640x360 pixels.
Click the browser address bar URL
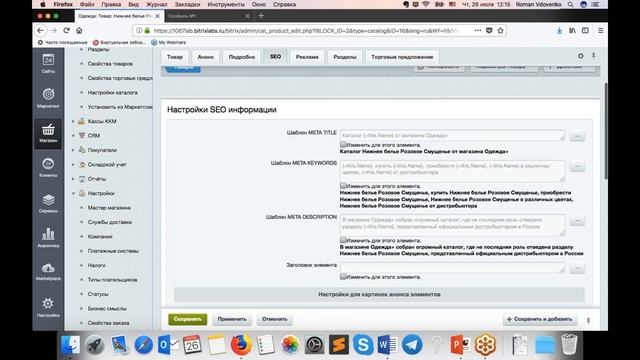[306, 31]
